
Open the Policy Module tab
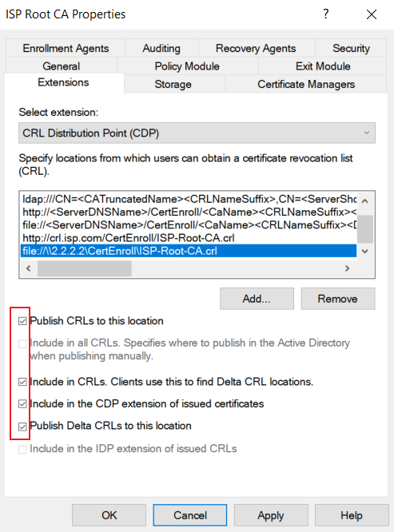click(187, 66)
